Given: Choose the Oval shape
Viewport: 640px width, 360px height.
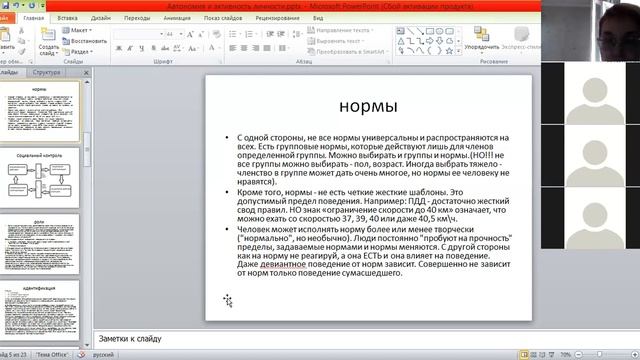Looking at the screenshot, I should point(440,31).
